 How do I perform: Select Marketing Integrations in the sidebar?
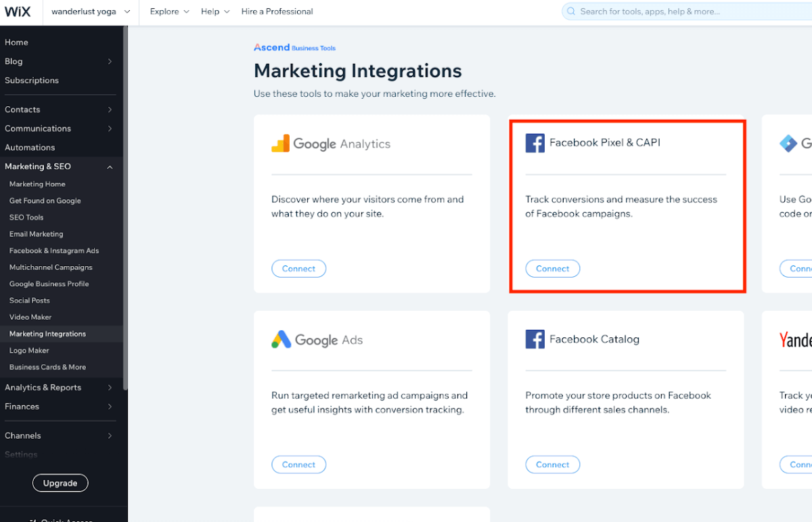pos(47,333)
